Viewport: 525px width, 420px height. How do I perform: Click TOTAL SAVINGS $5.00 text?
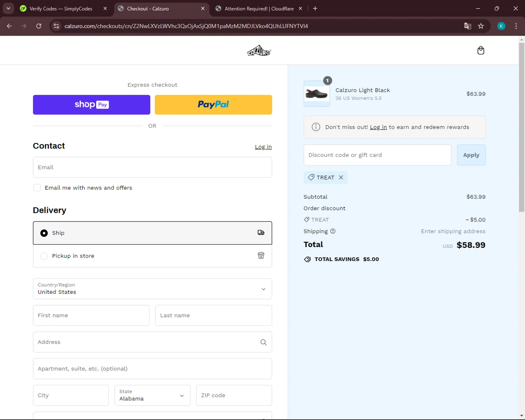346,259
